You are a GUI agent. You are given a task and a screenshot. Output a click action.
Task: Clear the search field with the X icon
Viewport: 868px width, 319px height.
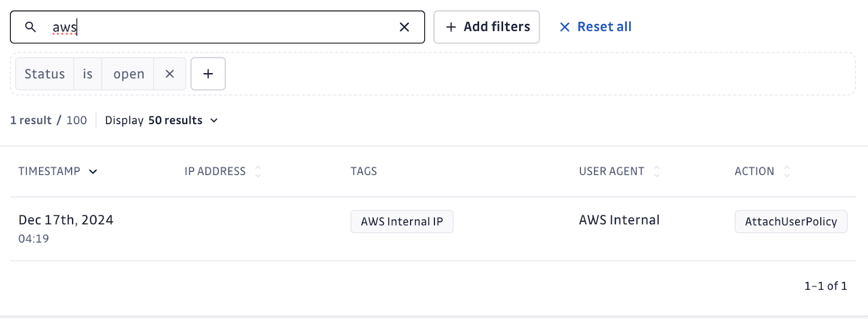click(404, 27)
